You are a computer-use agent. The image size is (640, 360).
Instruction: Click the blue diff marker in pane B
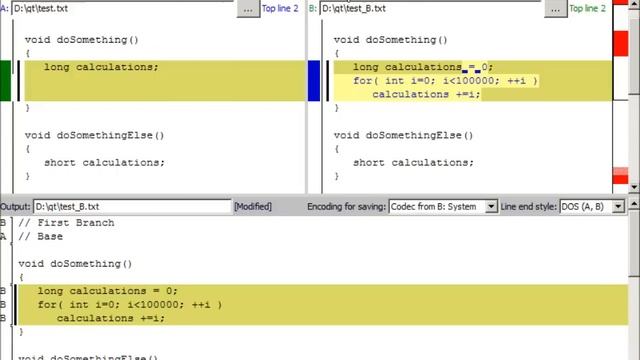click(x=314, y=80)
